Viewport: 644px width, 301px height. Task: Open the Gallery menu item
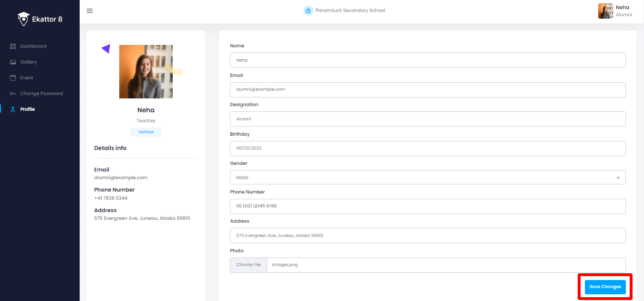28,62
